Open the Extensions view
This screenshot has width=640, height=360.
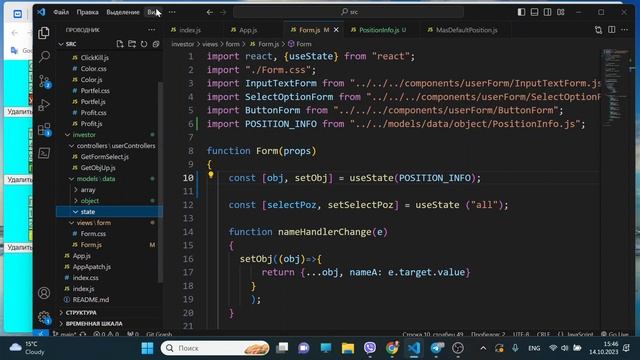click(x=44, y=129)
